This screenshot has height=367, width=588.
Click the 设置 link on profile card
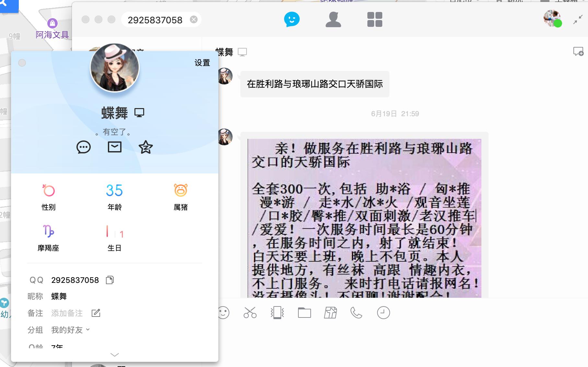(202, 63)
